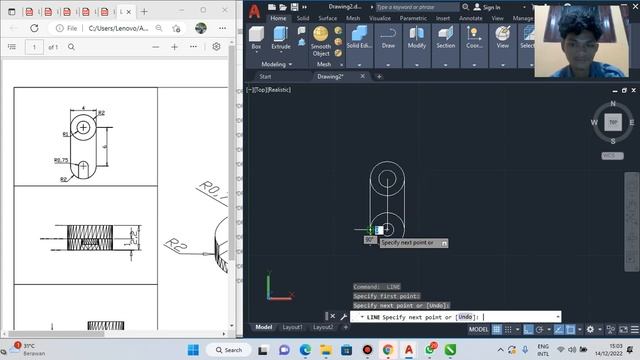This screenshot has height=360, width=640.
Task: Click the viewport [Top] view control label
Action: pyautogui.click(x=260, y=90)
